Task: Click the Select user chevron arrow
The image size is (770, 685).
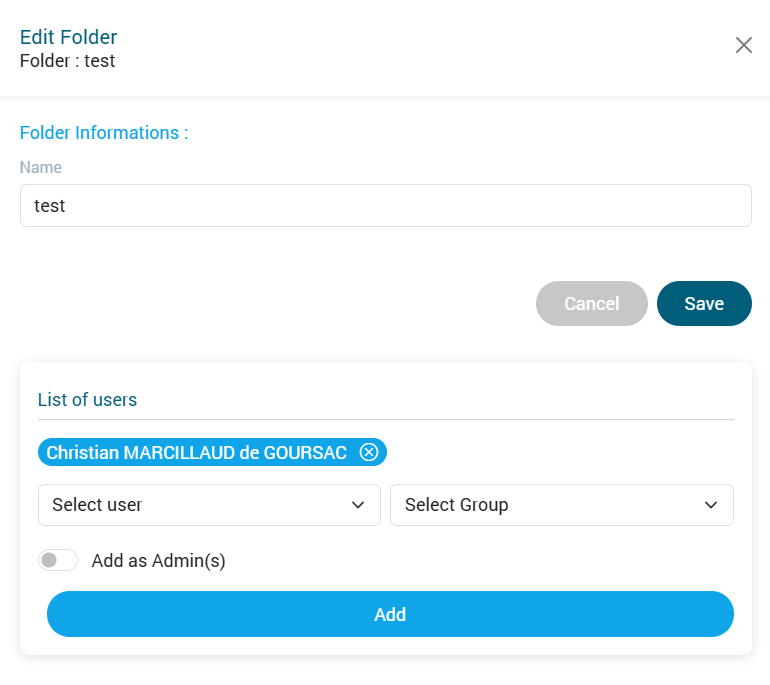Action: (358, 505)
